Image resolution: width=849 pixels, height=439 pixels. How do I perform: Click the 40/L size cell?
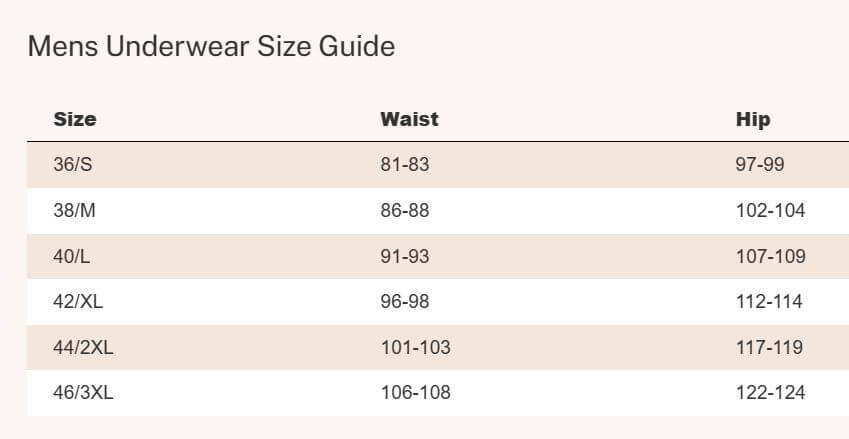point(71,256)
